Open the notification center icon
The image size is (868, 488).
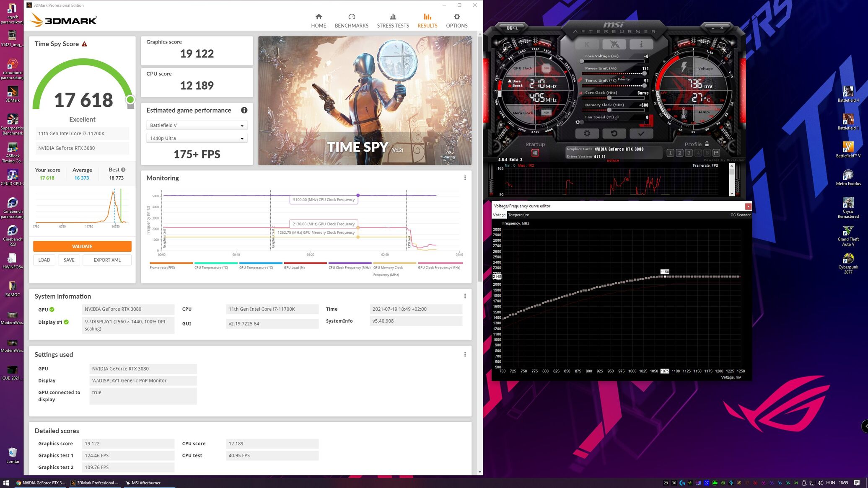click(x=857, y=483)
